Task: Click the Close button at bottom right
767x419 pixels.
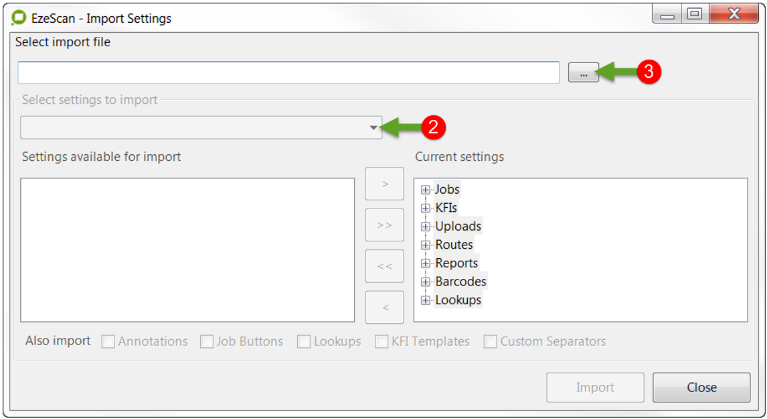Action: tap(701, 387)
